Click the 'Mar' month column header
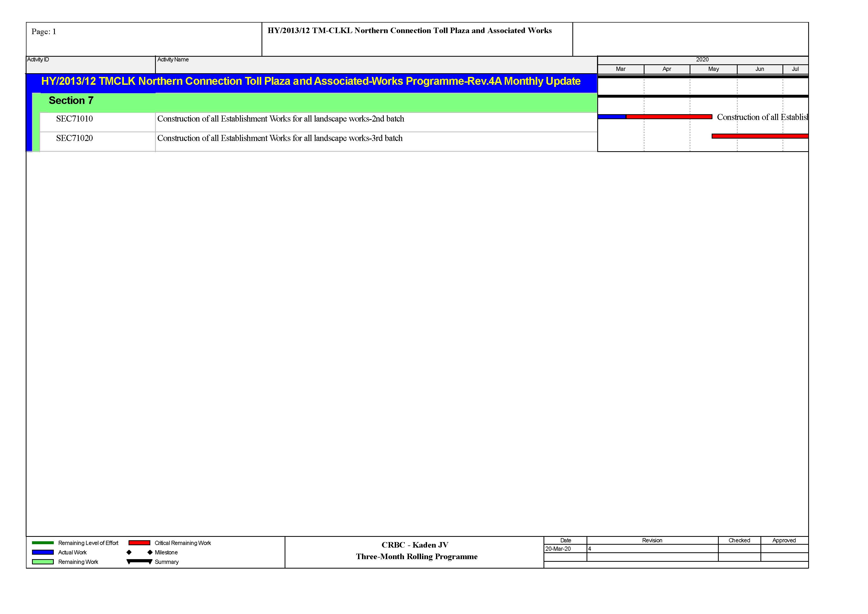The width and height of the screenshot is (868, 614). pyautogui.click(x=620, y=69)
